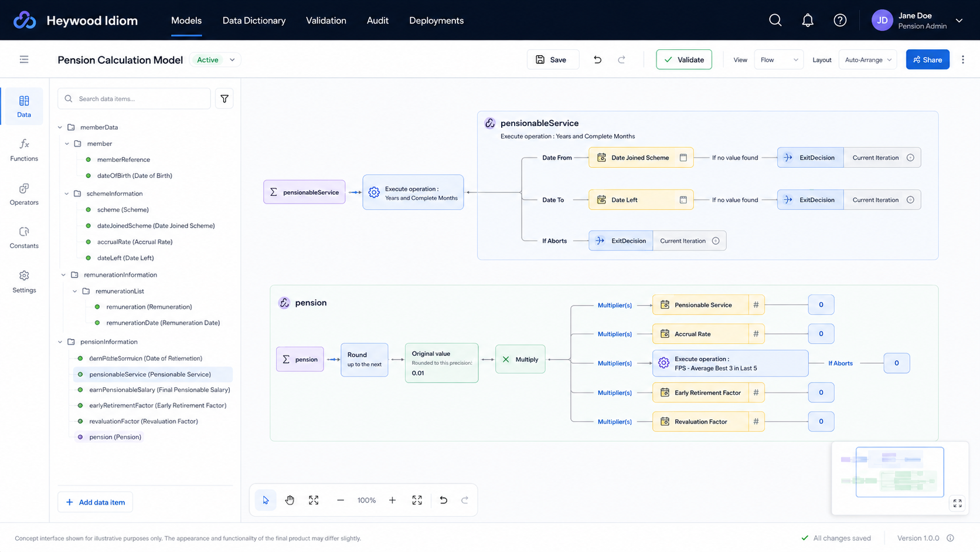Open the Functions sidebar panel
Image resolution: width=980 pixels, height=552 pixels.
24,150
